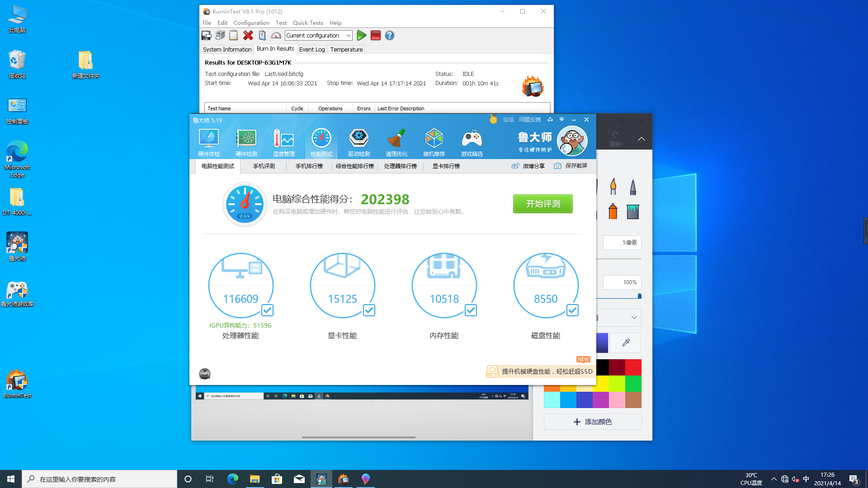Click the 提升机械磁盘性能 promotional link
This screenshot has width=868, height=488.
(x=539, y=371)
